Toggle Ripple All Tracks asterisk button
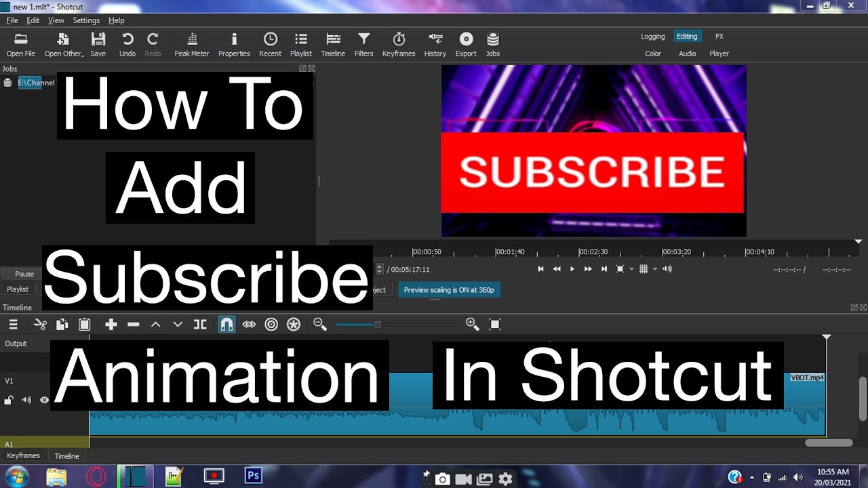868x488 pixels. click(x=294, y=325)
